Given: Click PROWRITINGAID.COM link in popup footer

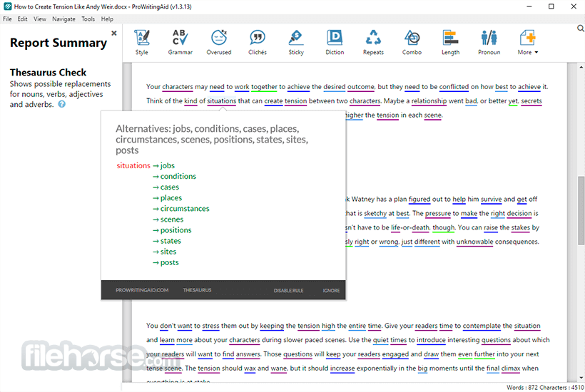Looking at the screenshot, I should point(142,290).
